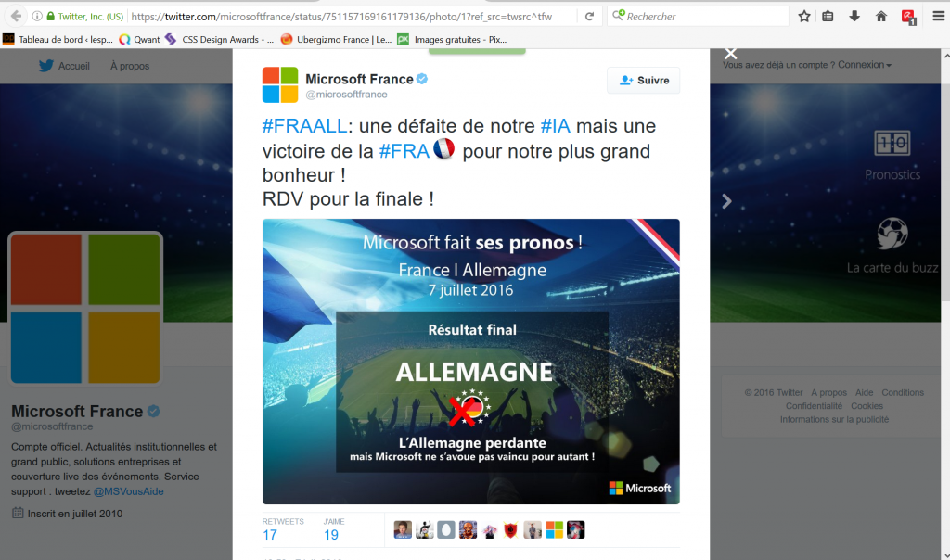Open the @MSVousAide profile link
950x560 pixels.
(x=128, y=491)
